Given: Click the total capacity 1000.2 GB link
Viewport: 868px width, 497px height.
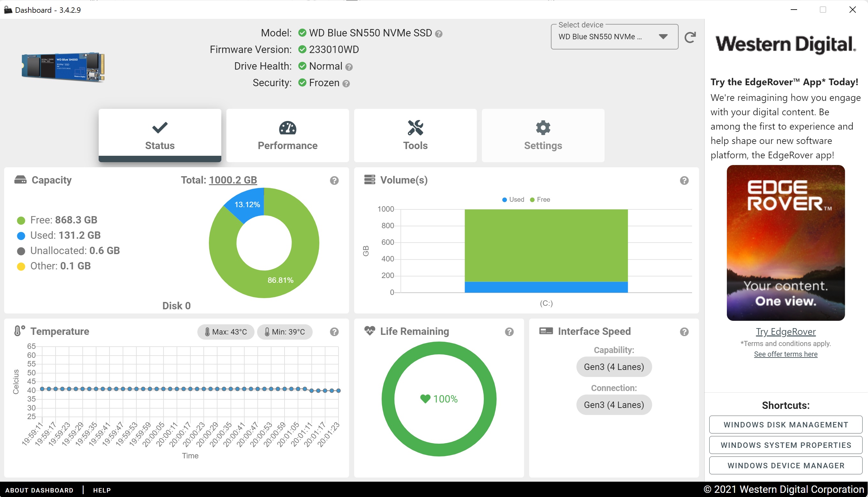Looking at the screenshot, I should pos(233,180).
